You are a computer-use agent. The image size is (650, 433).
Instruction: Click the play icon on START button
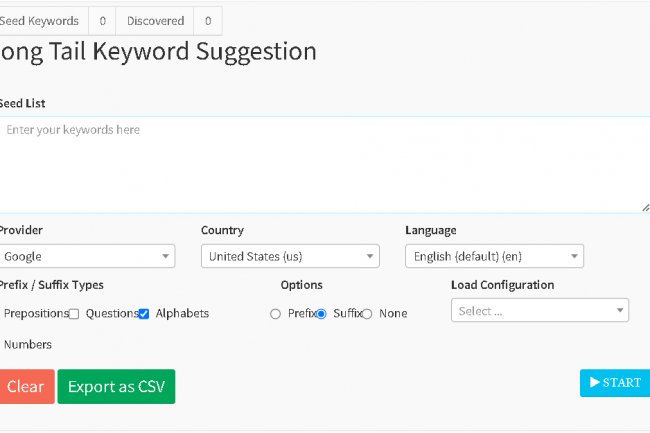click(x=595, y=383)
